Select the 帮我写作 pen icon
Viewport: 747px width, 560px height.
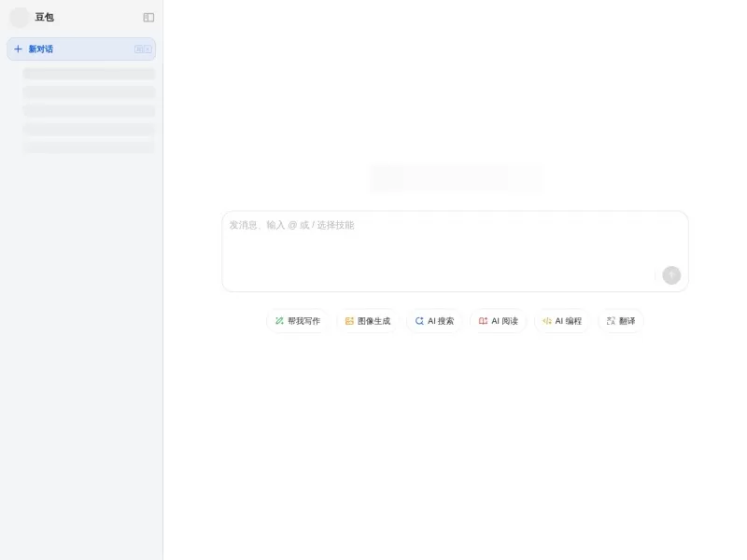(280, 320)
